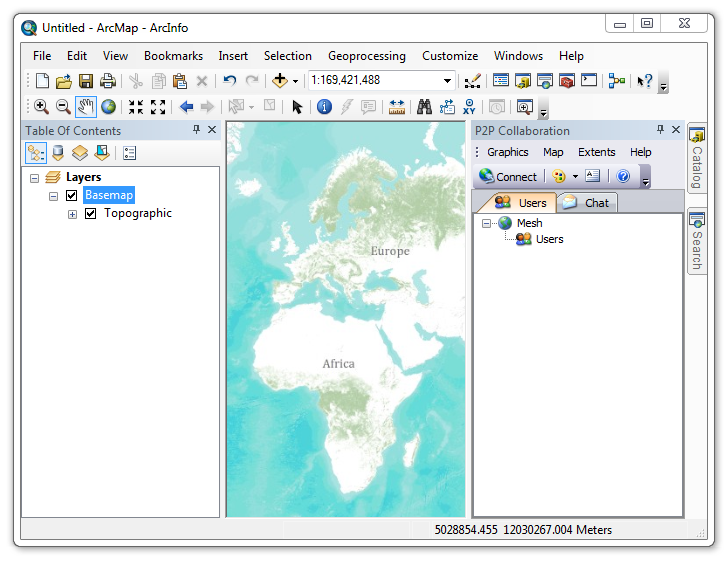Click the Go To XY tool
The height and width of the screenshot is (561, 728).
(469, 107)
